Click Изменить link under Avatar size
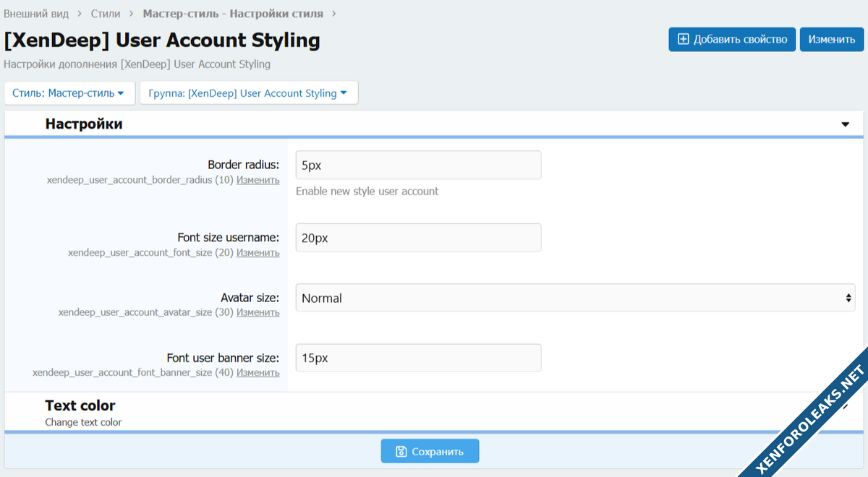This screenshot has height=477, width=868. coord(258,312)
